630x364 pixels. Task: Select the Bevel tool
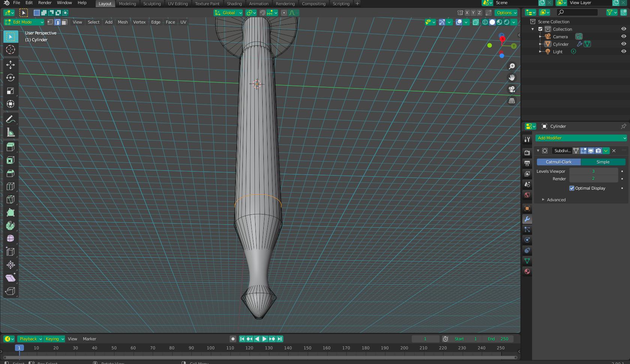11,173
